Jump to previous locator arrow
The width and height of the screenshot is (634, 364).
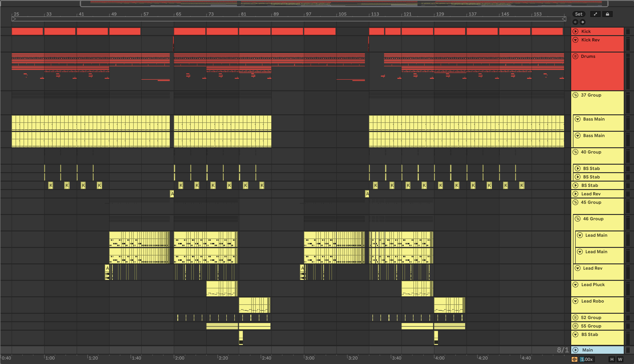click(575, 22)
